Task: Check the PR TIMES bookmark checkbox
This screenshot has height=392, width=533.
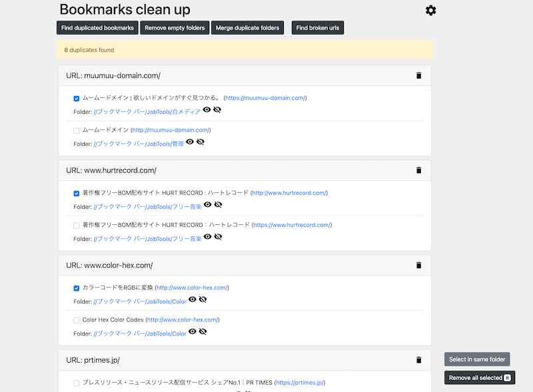Action: (x=77, y=383)
